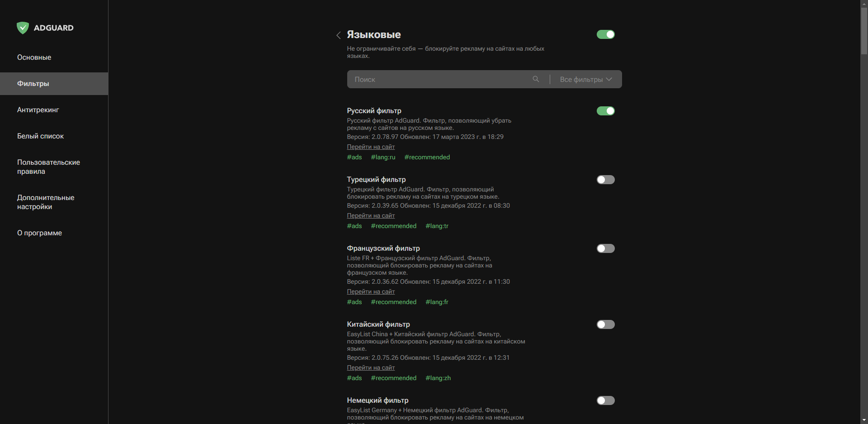Image resolution: width=868 pixels, height=424 pixels.
Task: Click the #lang:ru tag
Action: click(383, 157)
